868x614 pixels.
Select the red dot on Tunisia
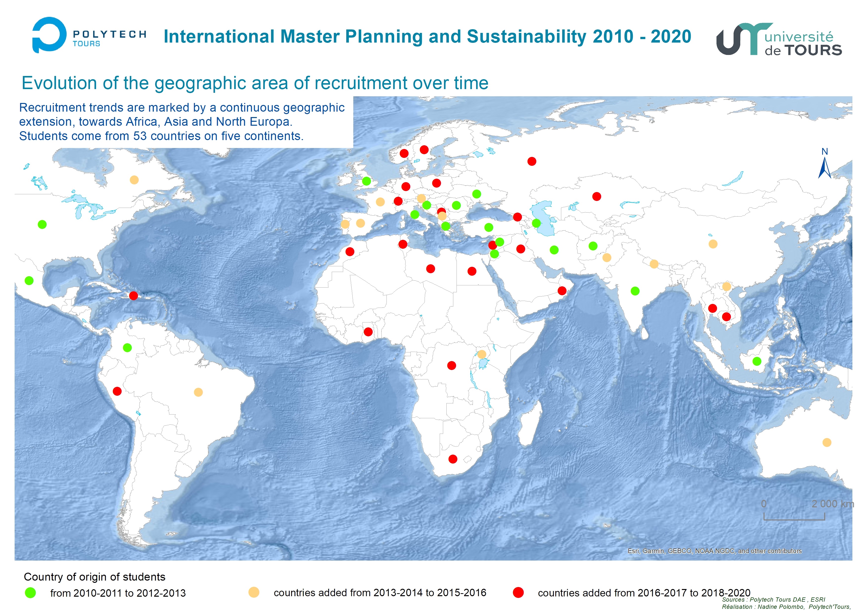tap(403, 244)
